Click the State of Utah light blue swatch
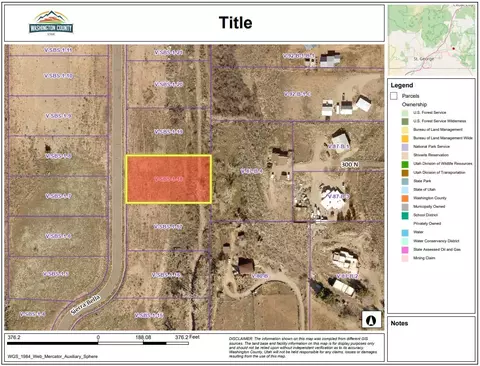 tap(405, 190)
